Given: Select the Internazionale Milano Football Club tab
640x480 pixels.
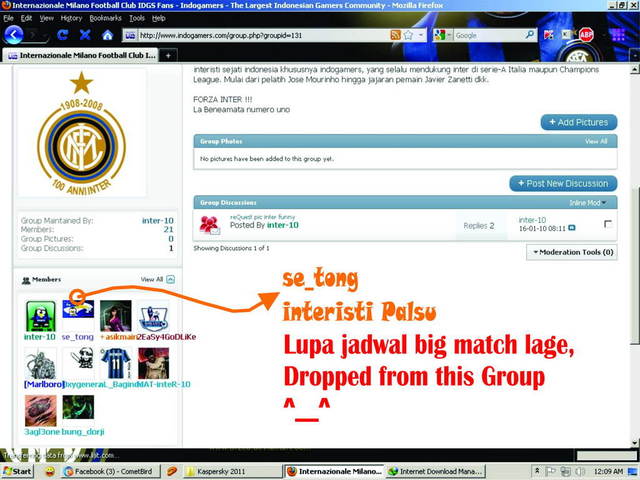Looking at the screenshot, I should [81, 56].
